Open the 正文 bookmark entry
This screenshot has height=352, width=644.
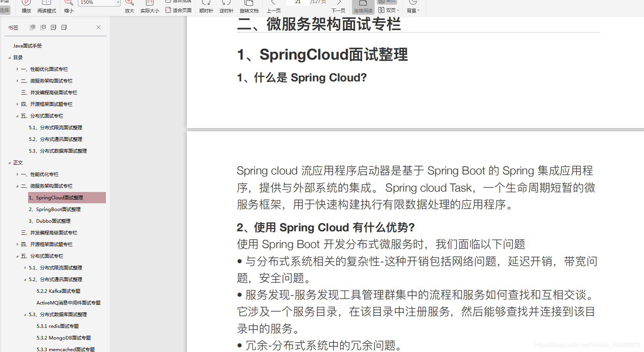18,163
